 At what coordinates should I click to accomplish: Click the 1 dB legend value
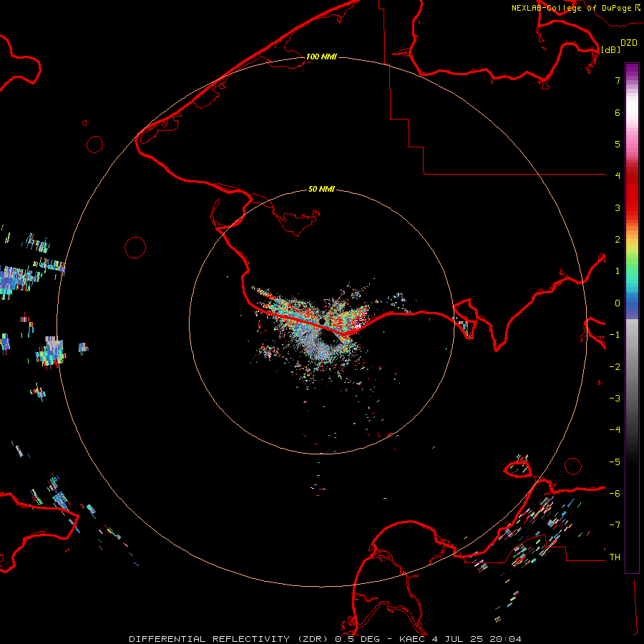coord(618,271)
